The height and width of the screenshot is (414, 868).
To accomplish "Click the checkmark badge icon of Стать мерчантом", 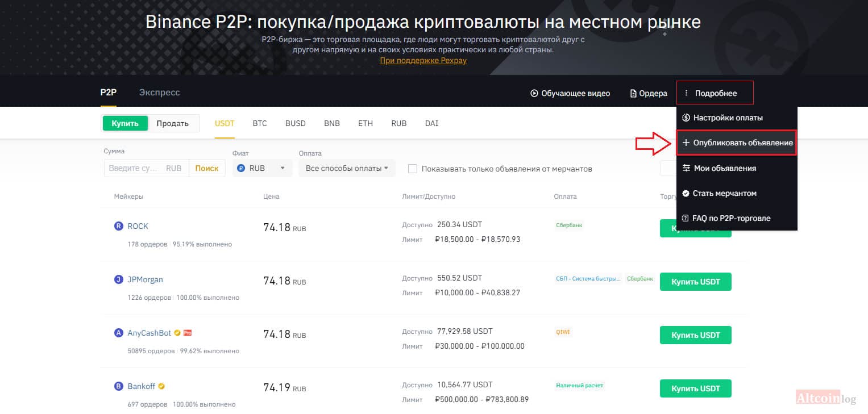I will click(686, 193).
